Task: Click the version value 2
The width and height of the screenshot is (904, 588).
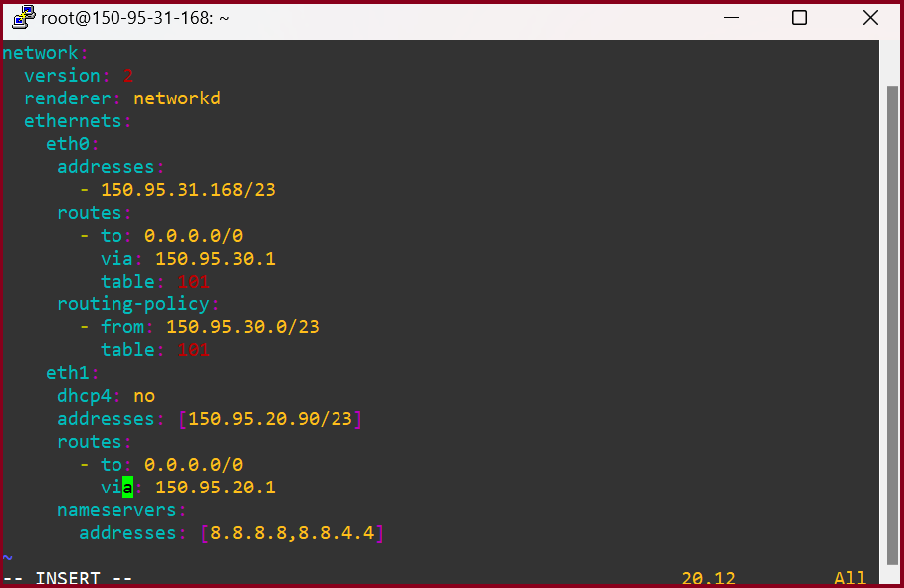Action: (x=128, y=76)
